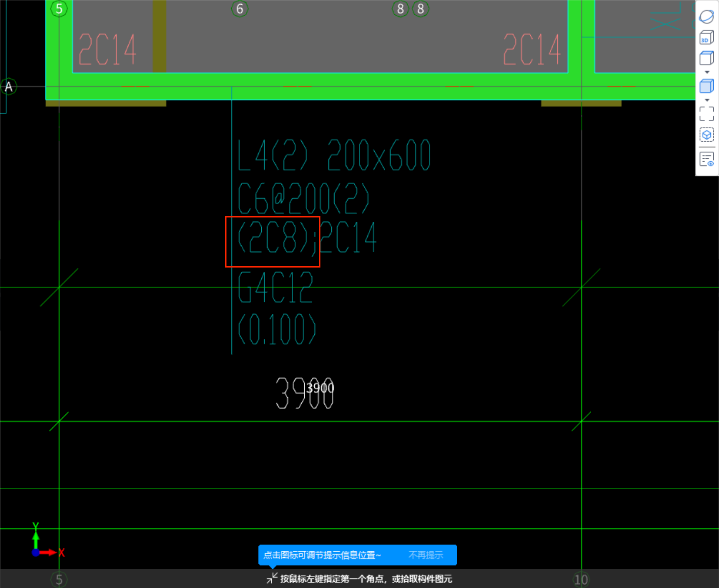
Task: Click axis bubble 'A' on the left
Action: click(9, 87)
